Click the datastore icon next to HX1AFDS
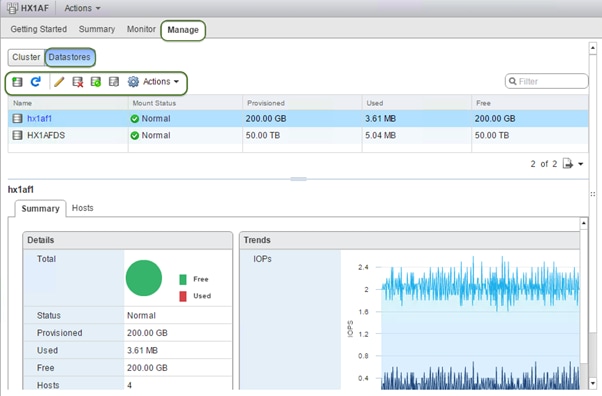 click(x=17, y=136)
